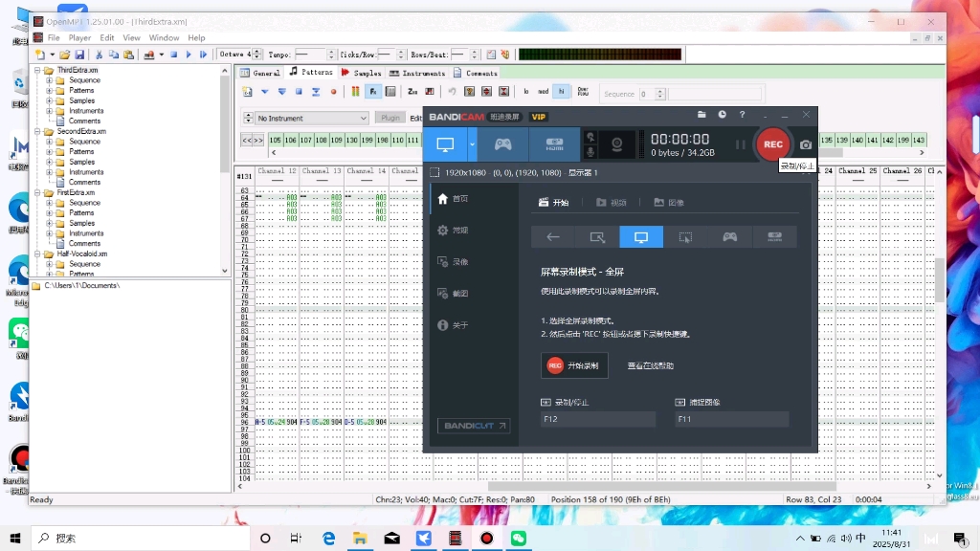Toggle Bandicam mouse cursor effect icon
The image size is (980, 551).
590,137
